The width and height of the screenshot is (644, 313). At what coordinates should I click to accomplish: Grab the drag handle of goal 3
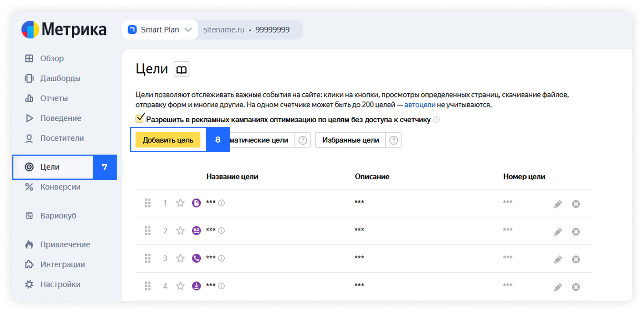(x=148, y=258)
